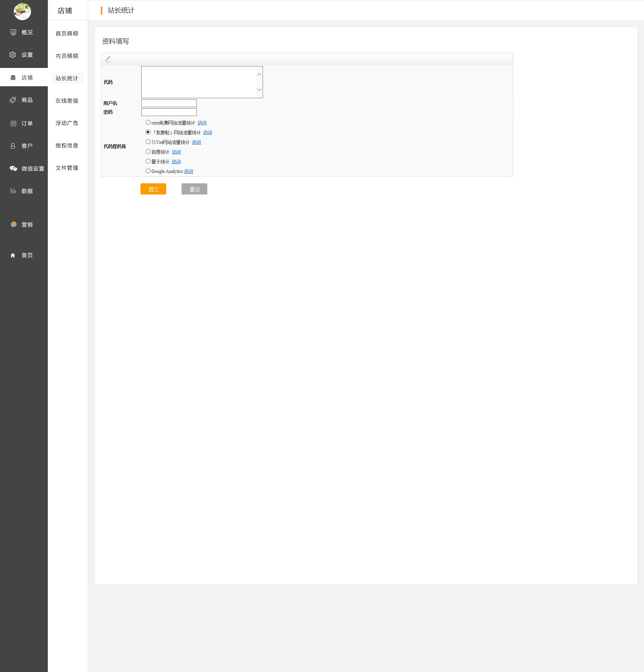Screen dimensions: 644x672
Task: Click the Marketing (营销) pie chart icon
Action: click(x=13, y=224)
